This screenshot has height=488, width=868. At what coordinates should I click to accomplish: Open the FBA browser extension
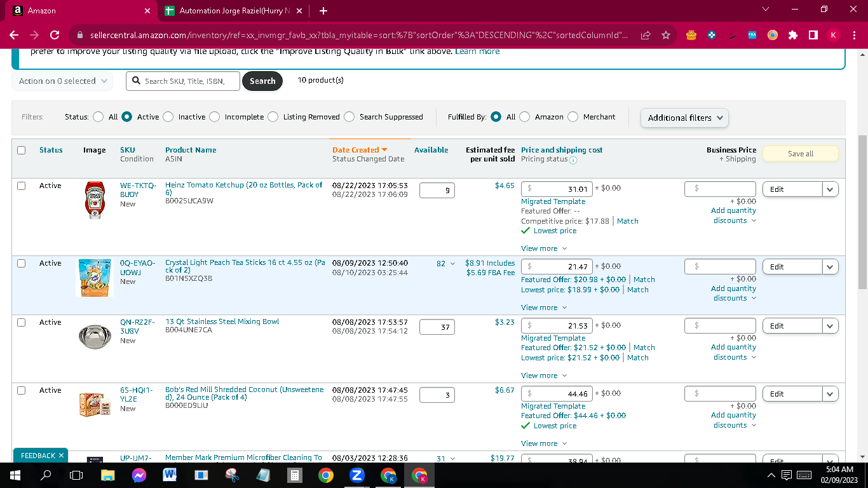752,36
